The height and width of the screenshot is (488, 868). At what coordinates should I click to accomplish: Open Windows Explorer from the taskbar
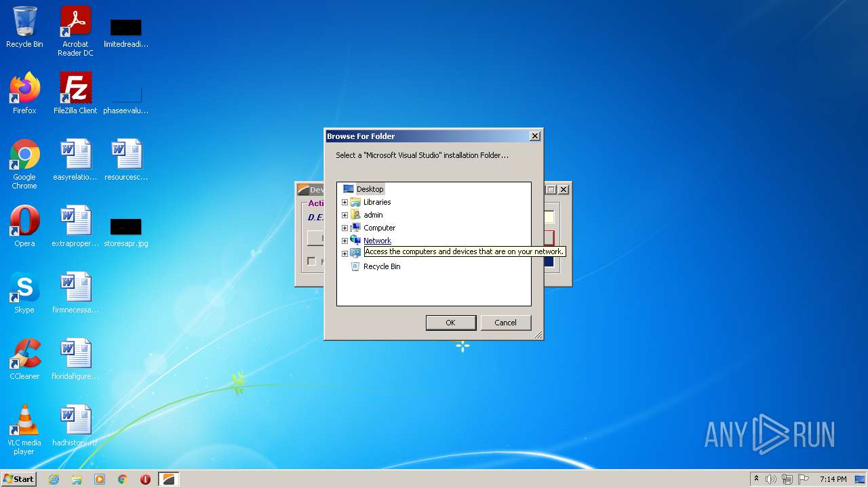tap(77, 479)
